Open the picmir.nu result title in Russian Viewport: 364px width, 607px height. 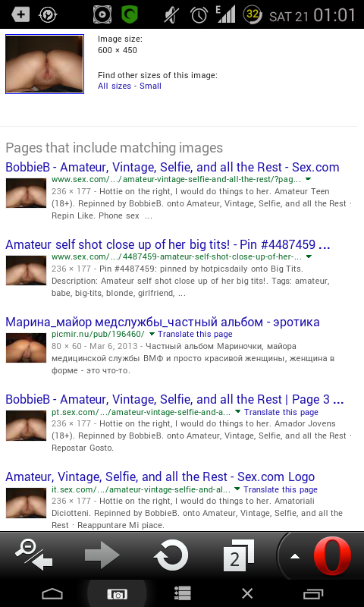(162, 322)
